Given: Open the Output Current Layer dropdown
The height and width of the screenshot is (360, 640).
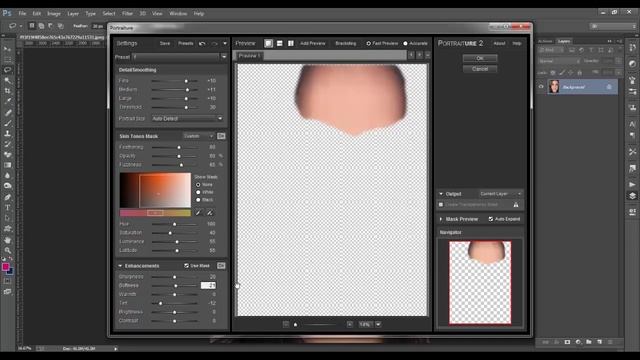Looking at the screenshot, I should [500, 194].
